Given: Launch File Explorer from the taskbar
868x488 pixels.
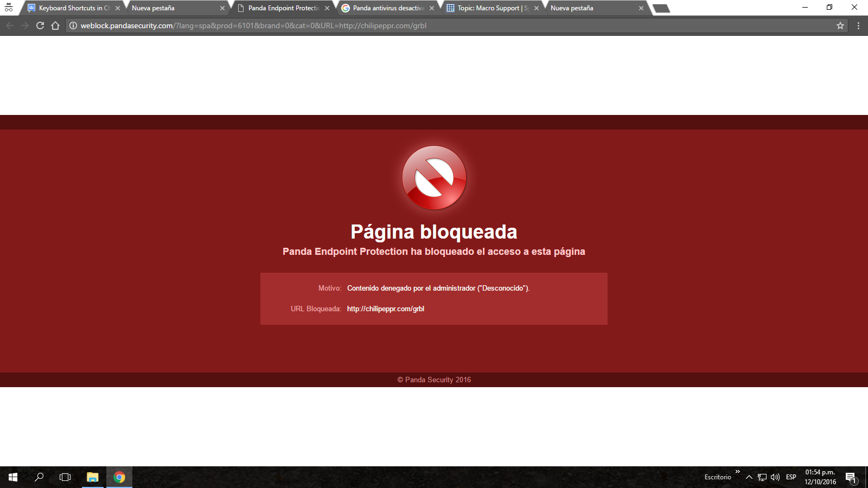Looking at the screenshot, I should (x=93, y=477).
